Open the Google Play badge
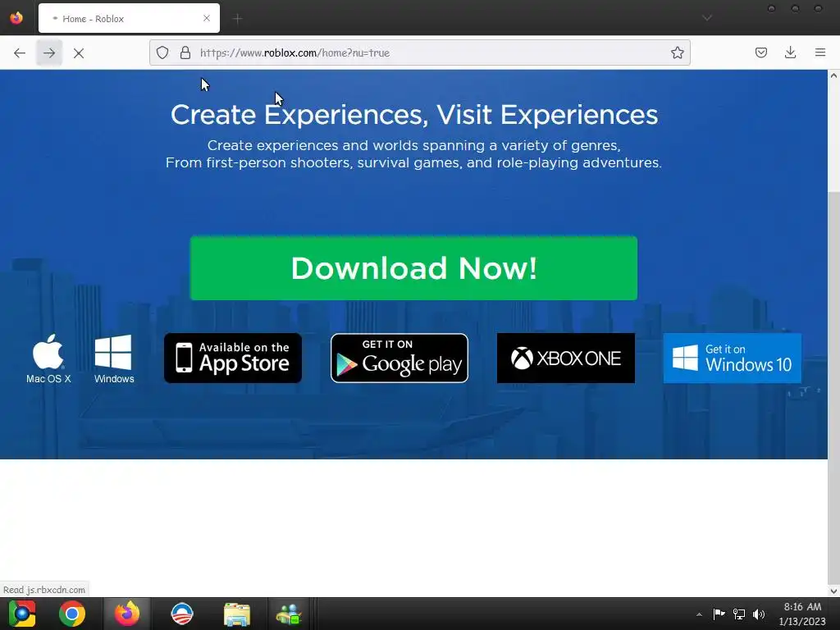Screen dimensions: 840x630 point(399,358)
